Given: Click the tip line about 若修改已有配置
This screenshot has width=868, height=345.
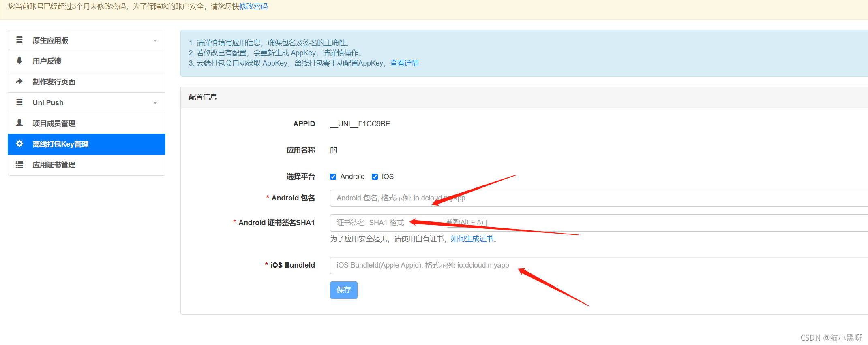Looking at the screenshot, I should pos(276,53).
